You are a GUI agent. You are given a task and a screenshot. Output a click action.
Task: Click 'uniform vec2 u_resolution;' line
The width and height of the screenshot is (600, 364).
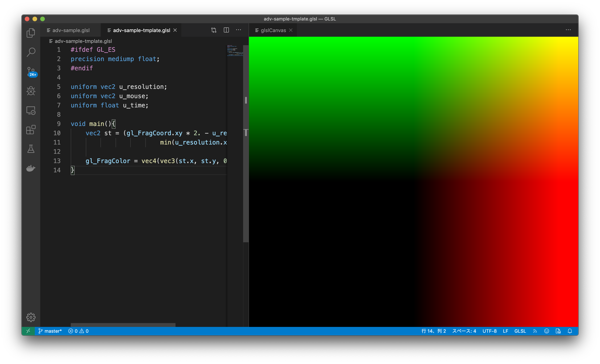click(119, 87)
